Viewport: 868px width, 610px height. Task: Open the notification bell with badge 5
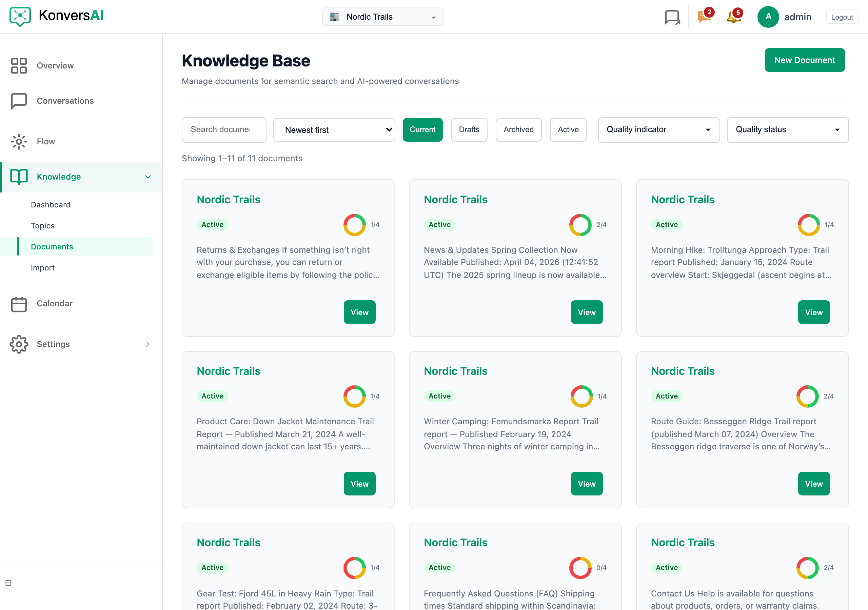(x=734, y=16)
